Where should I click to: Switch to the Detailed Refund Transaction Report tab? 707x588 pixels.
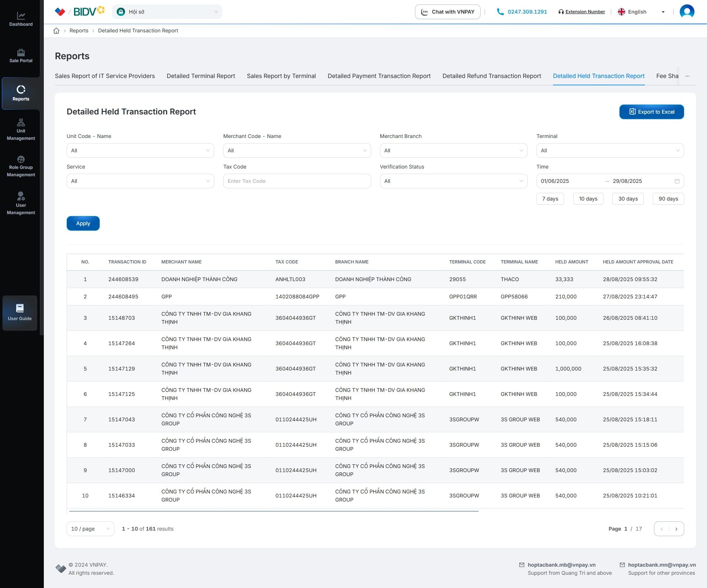[492, 76]
